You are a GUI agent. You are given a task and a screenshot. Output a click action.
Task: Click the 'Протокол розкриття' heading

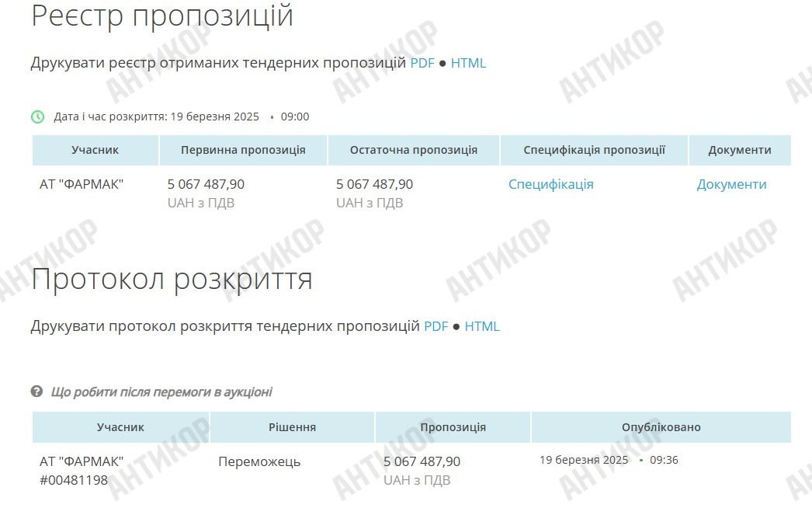point(172,279)
